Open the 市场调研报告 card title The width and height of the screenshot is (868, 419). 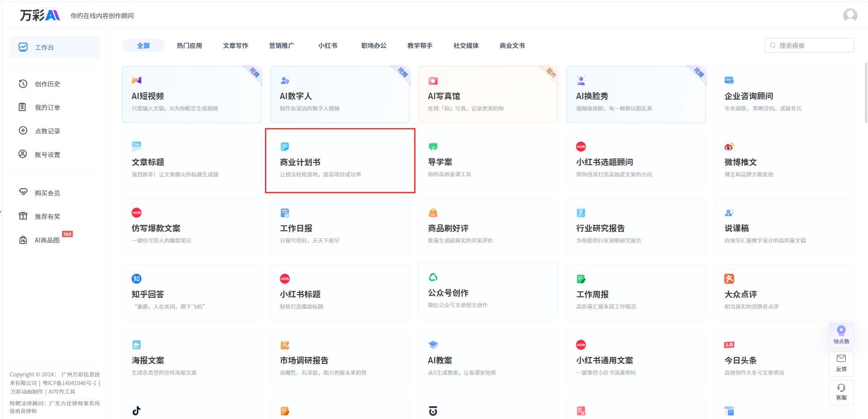pyautogui.click(x=304, y=361)
